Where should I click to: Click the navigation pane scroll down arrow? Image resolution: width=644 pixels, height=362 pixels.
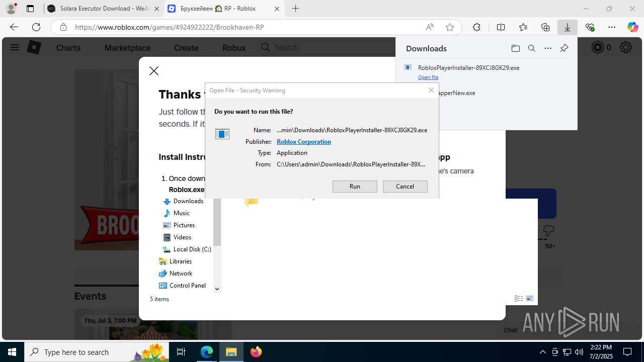coord(217,289)
